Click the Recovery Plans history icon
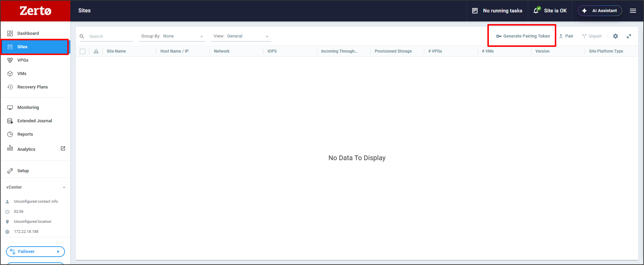This screenshot has width=644, height=265. pyautogui.click(x=10, y=87)
